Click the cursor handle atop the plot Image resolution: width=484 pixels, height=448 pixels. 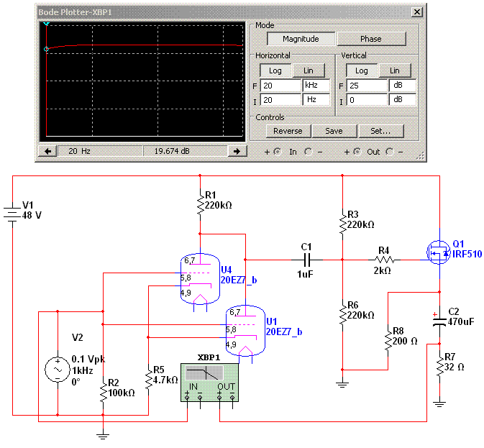pyautogui.click(x=46, y=23)
